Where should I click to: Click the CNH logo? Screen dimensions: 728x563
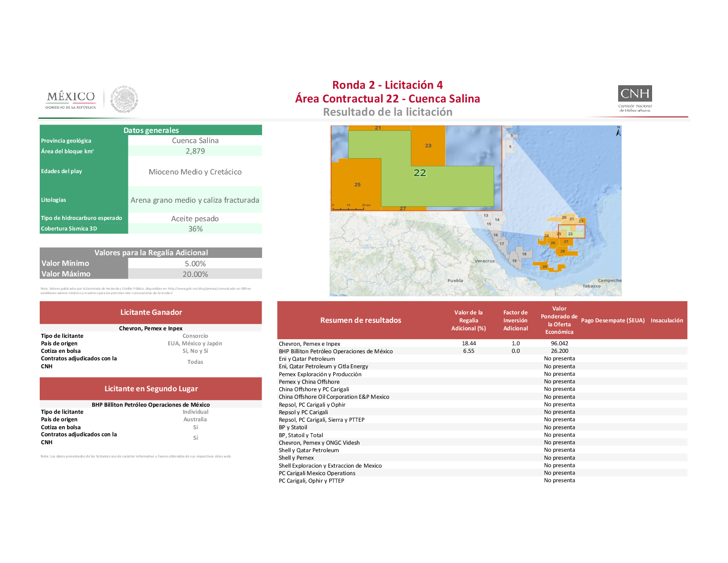(635, 98)
